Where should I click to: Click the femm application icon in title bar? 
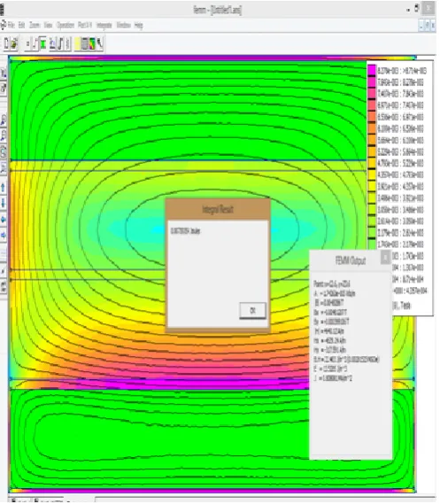click(2, 9)
